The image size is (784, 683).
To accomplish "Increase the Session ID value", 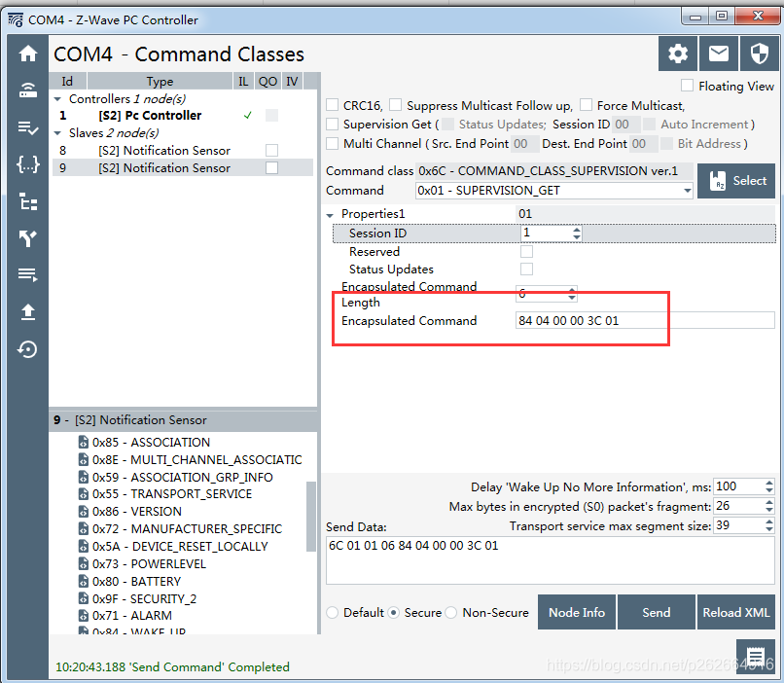I will 577,230.
